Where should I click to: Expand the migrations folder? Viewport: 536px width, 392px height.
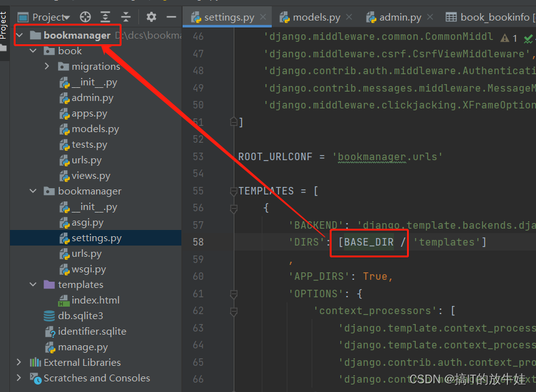click(47, 66)
